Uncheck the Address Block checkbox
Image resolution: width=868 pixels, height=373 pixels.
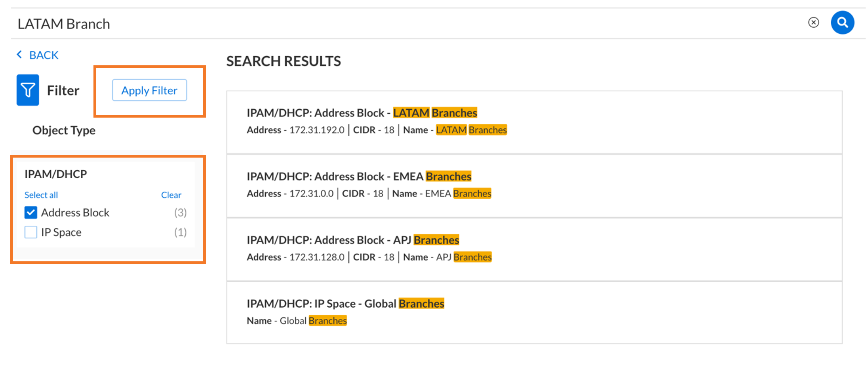(x=31, y=213)
